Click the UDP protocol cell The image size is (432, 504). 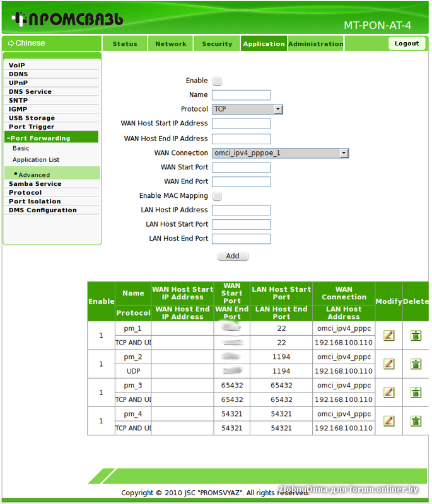tap(133, 371)
